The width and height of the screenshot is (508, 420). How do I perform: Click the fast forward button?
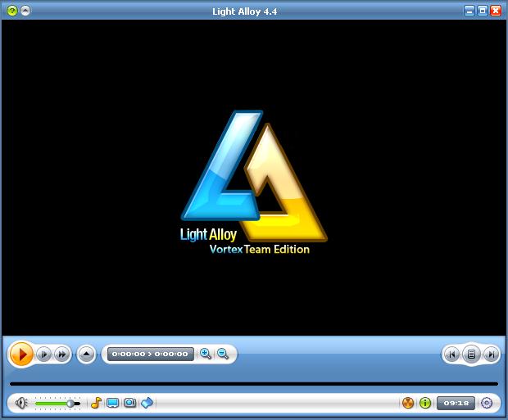61,355
